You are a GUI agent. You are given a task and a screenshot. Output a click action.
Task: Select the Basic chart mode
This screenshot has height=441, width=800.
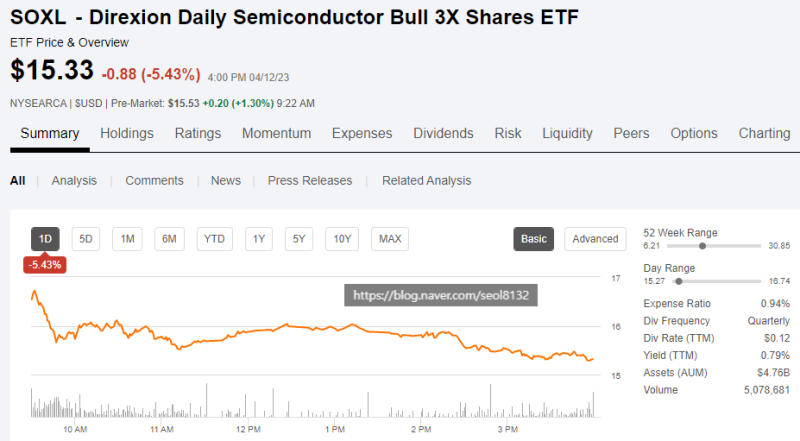(534, 239)
